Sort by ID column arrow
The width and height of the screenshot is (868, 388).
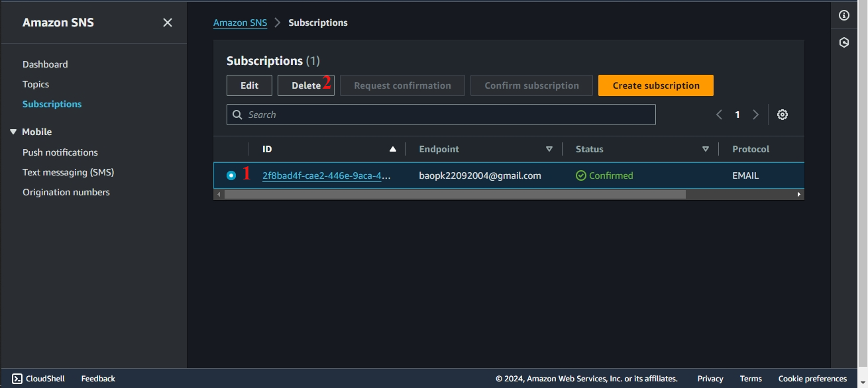tap(393, 149)
